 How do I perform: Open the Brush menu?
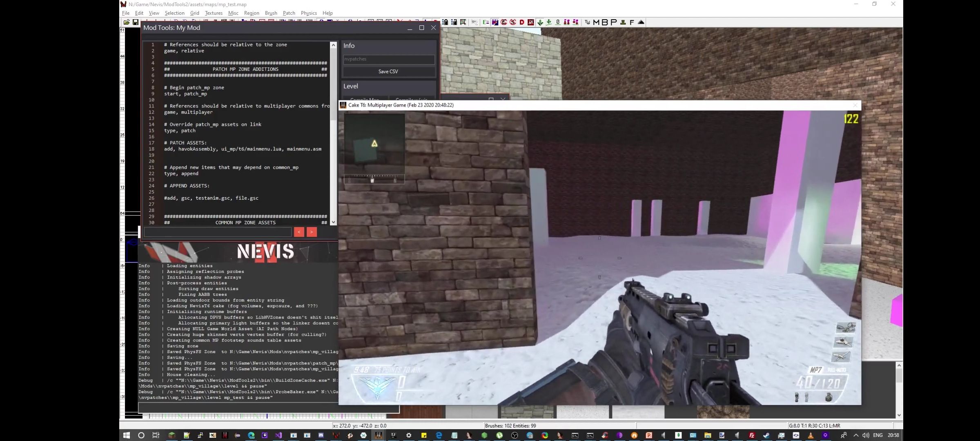click(x=271, y=13)
